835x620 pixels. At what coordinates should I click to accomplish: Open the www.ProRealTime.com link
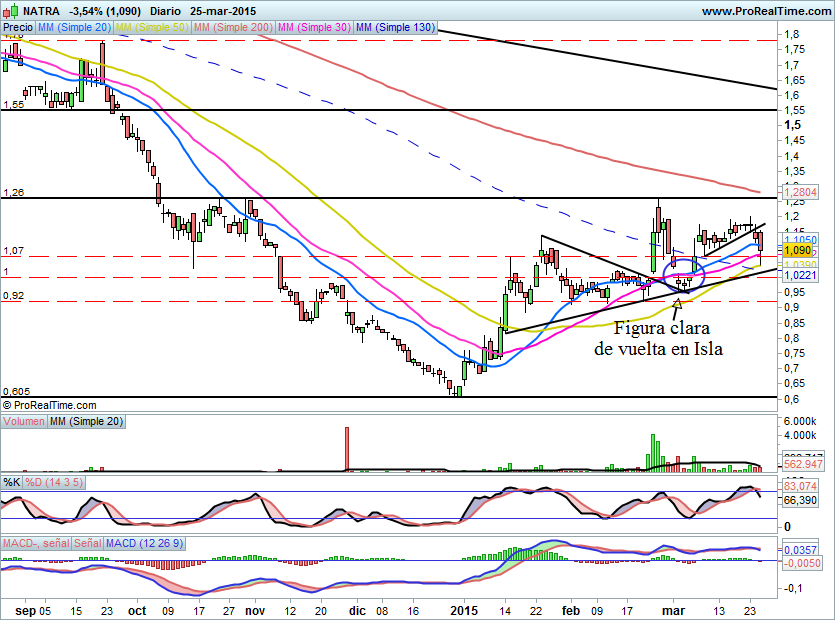765,10
